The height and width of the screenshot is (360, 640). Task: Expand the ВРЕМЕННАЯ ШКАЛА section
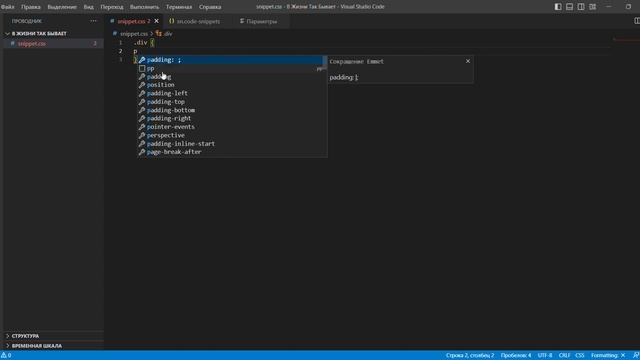tap(7, 346)
